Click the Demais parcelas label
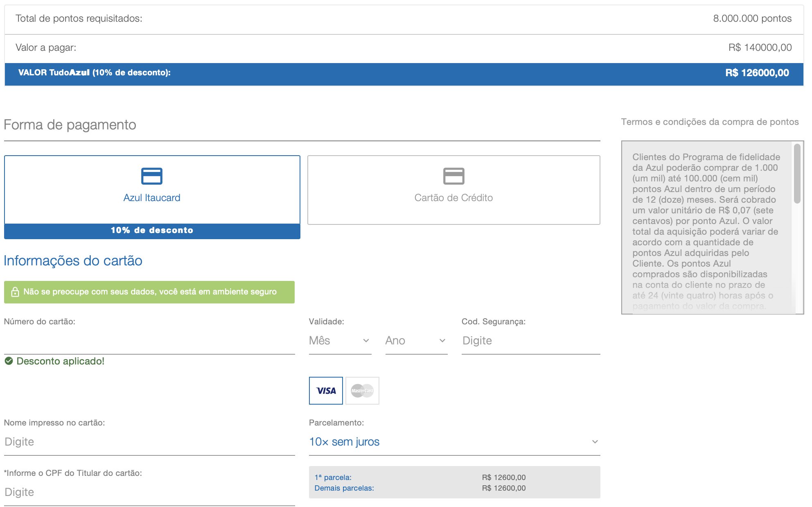This screenshot has width=812, height=507. [344, 488]
